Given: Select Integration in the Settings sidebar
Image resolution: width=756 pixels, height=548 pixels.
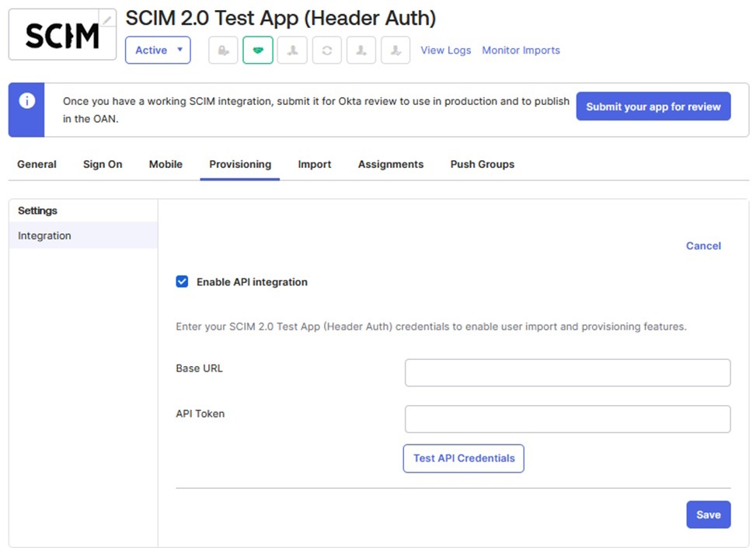Looking at the screenshot, I should 44,236.
